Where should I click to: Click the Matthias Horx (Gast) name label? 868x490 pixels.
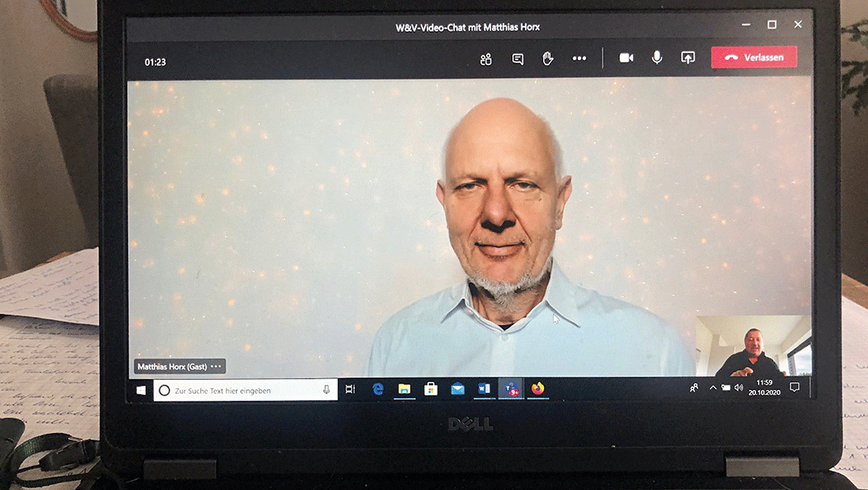[172, 367]
